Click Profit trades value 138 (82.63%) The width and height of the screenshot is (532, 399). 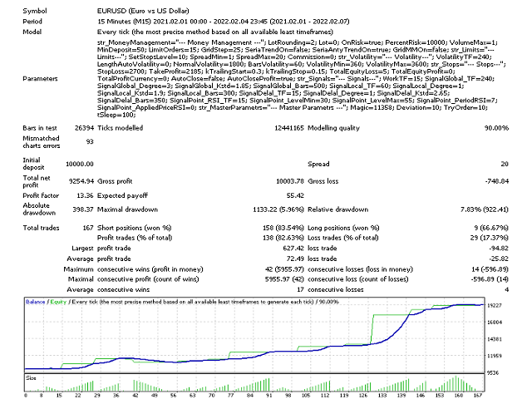[283, 238]
